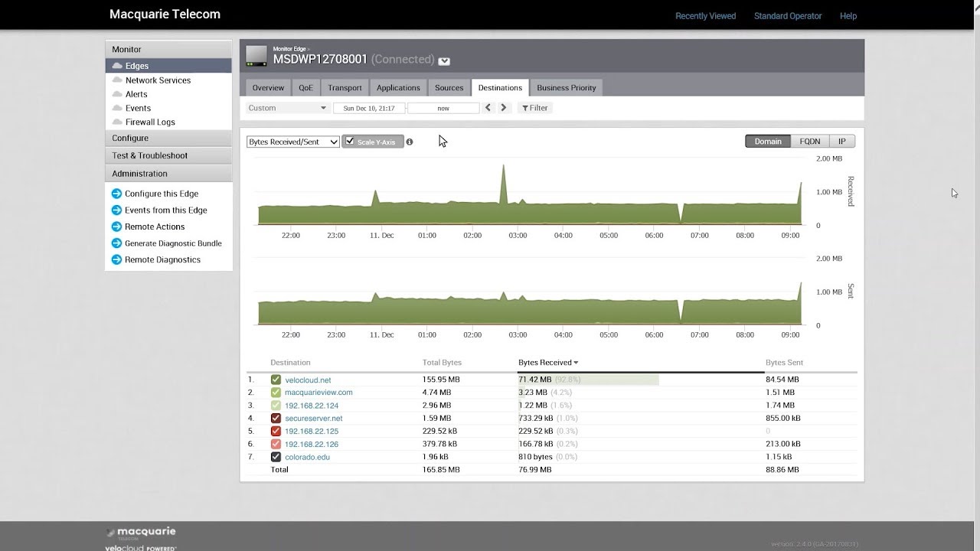Image resolution: width=980 pixels, height=551 pixels.
Task: Click arrow icon beside Generate Diagnostic Bundle
Action: coord(116,243)
